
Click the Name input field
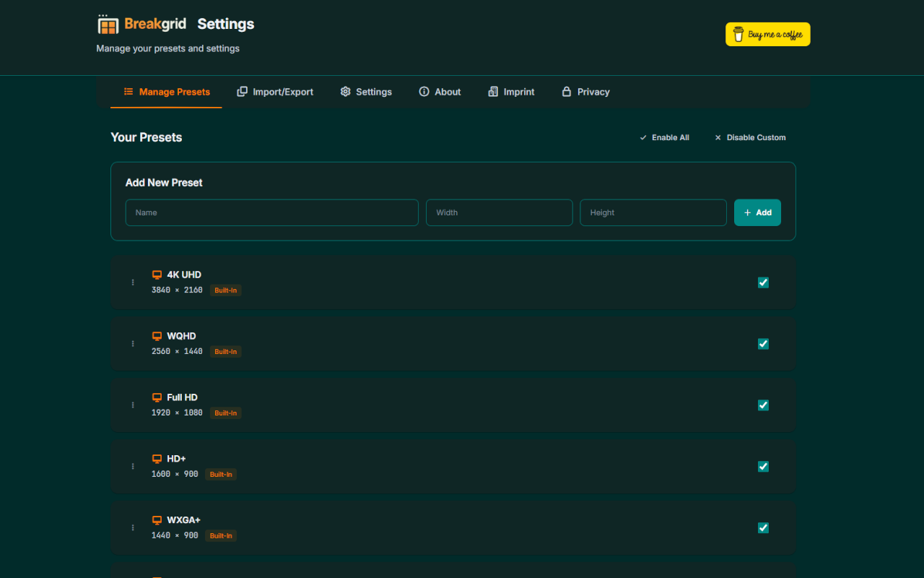(x=271, y=212)
